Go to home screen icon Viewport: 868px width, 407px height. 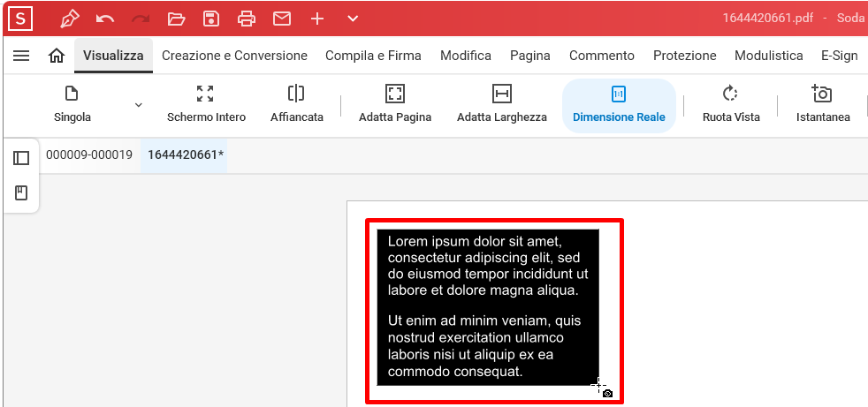pyautogui.click(x=57, y=56)
